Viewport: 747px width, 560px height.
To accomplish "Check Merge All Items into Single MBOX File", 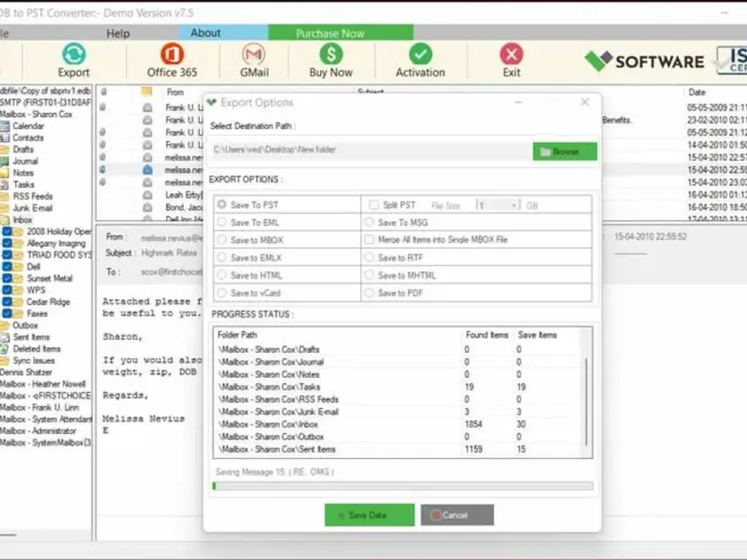I will 369,240.
